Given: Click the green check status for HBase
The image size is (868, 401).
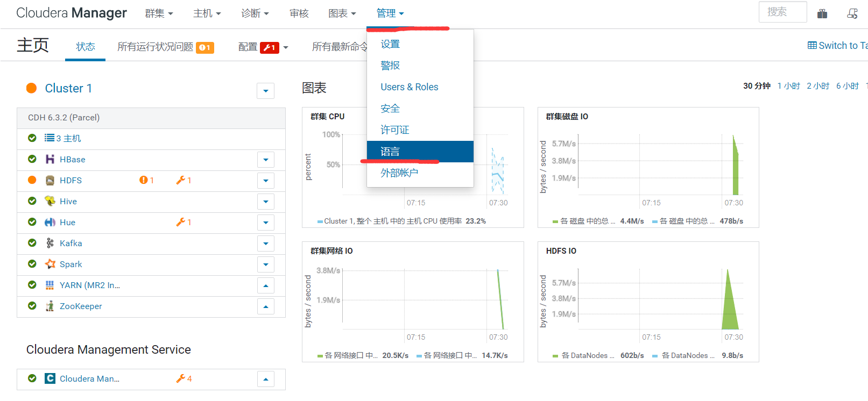Looking at the screenshot, I should 32,159.
